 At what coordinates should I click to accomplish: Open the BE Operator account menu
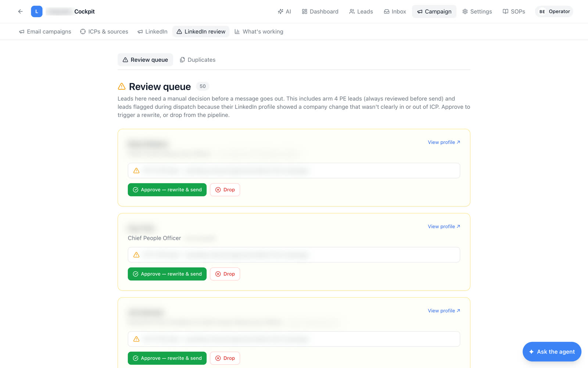pos(554,11)
